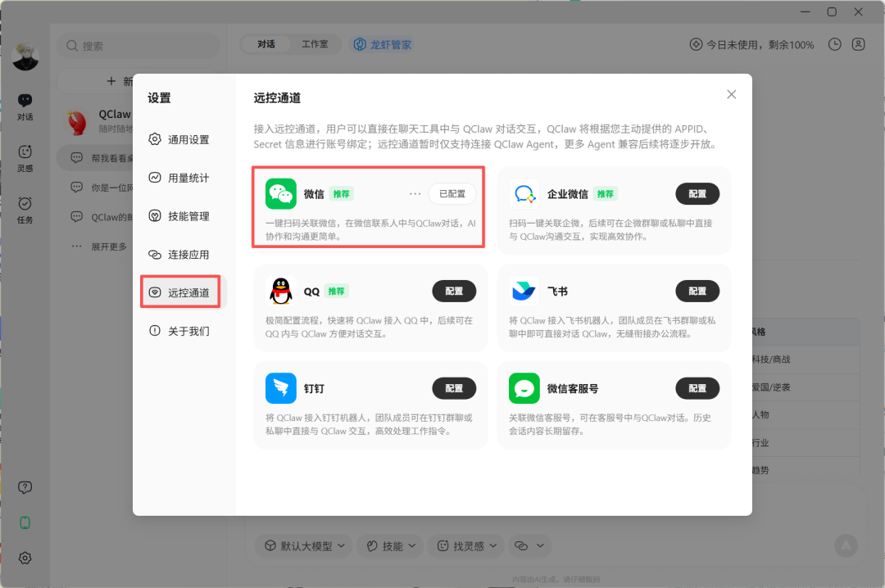Click the green phone icon in left rail
Image resolution: width=885 pixels, height=588 pixels.
[x=25, y=522]
